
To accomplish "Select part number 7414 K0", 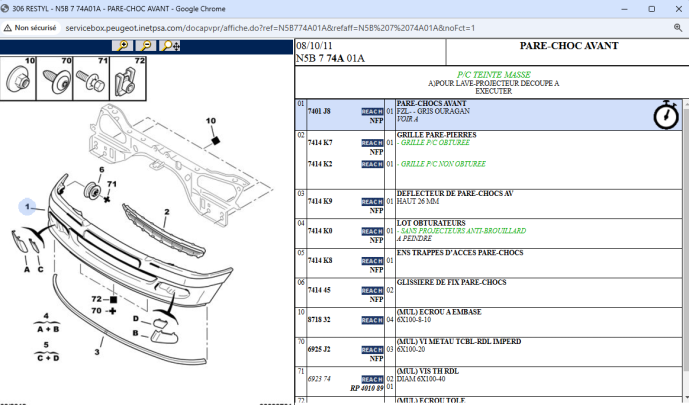I will tap(320, 231).
